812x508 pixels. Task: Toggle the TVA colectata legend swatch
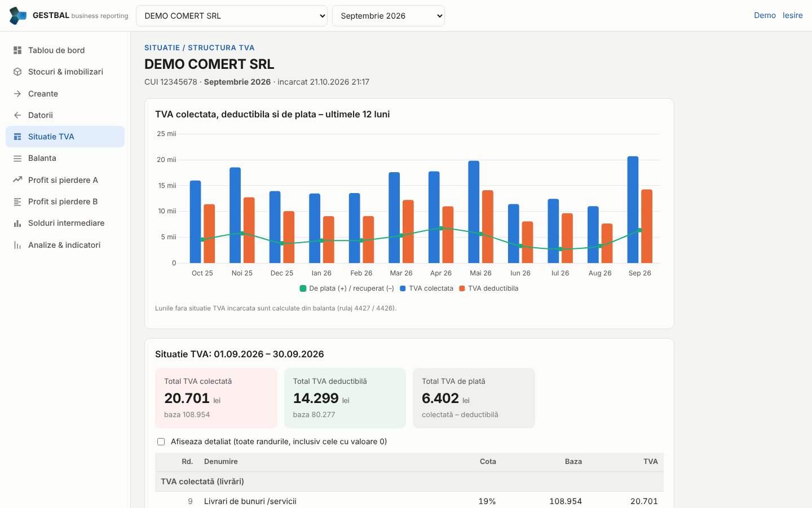click(403, 288)
